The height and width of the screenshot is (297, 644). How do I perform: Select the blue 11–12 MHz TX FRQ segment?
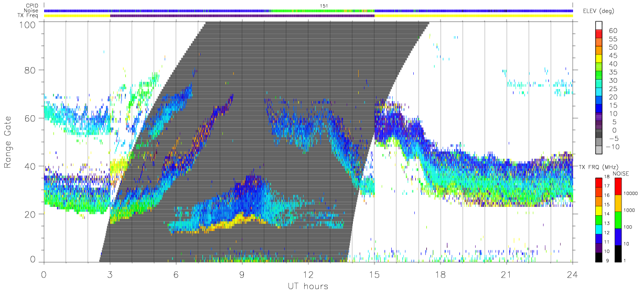coord(599,238)
